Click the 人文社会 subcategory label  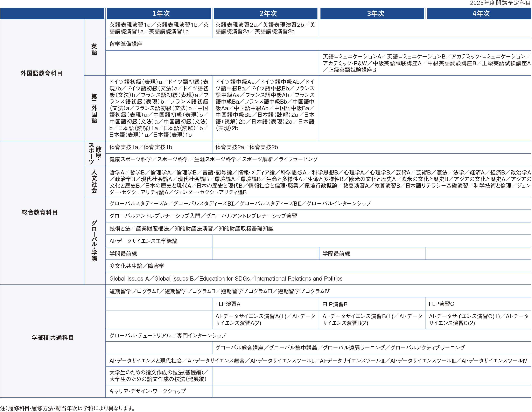(x=95, y=182)
